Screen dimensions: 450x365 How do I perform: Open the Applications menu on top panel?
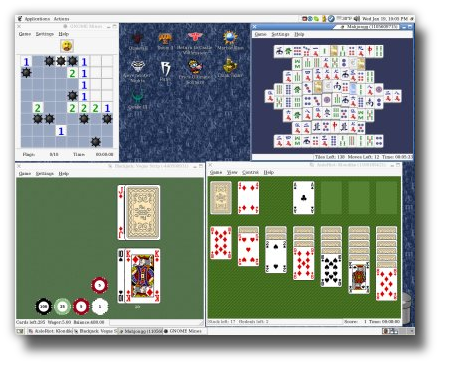click(x=37, y=19)
